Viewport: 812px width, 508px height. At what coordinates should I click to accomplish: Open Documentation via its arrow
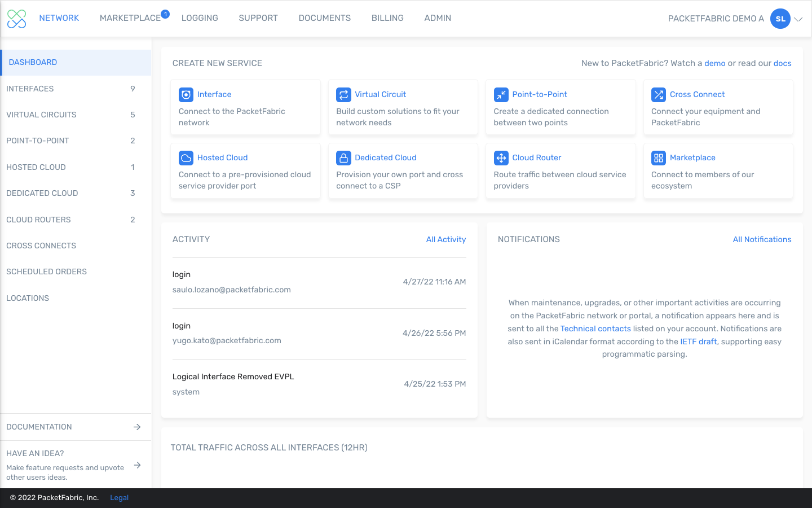point(137,427)
